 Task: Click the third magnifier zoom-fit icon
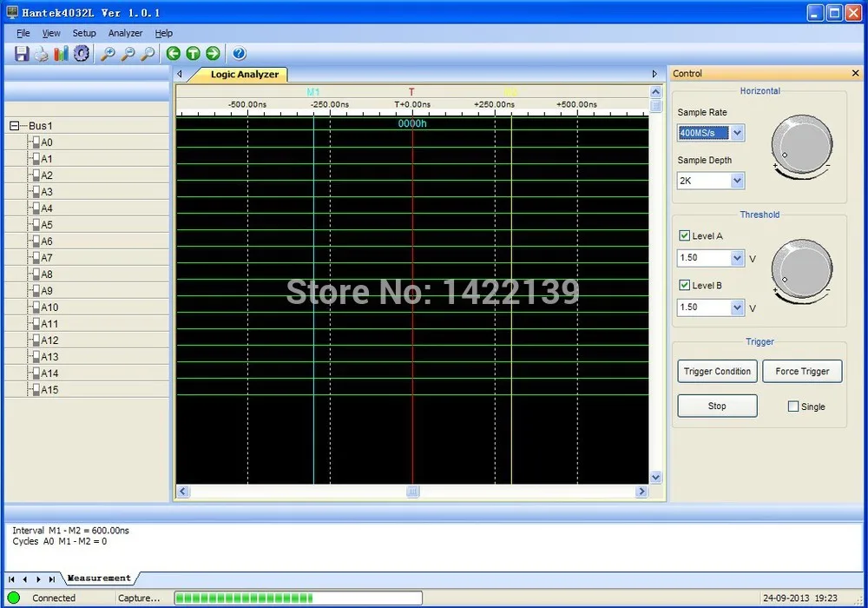coord(148,54)
